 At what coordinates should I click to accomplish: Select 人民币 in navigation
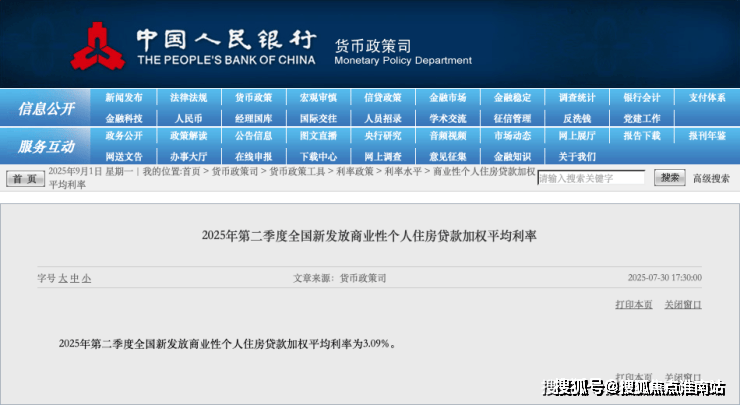[x=188, y=118]
